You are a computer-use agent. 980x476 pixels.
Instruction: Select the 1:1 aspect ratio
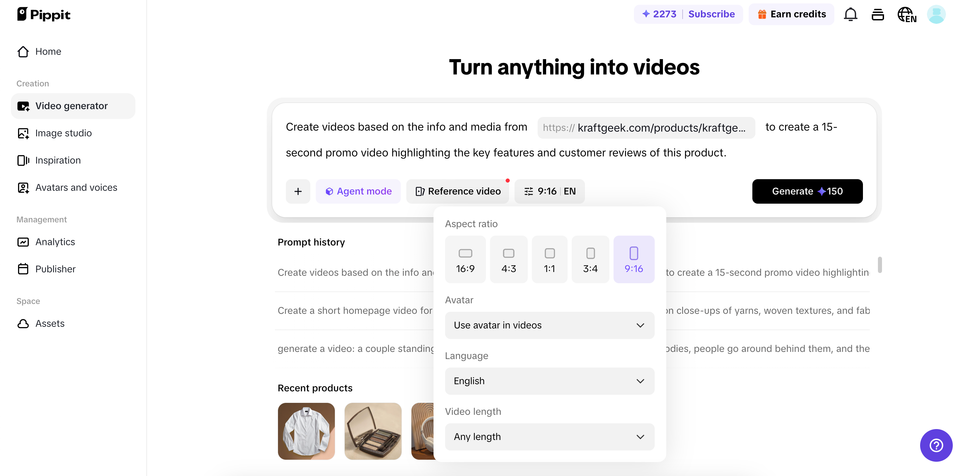click(x=549, y=259)
